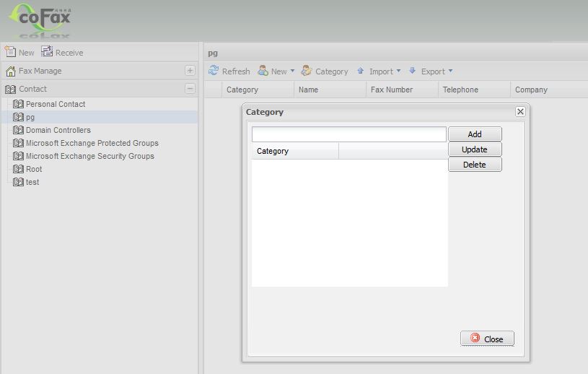Click the Category dialog title text
Screen dimensions: 588x374
coord(264,112)
